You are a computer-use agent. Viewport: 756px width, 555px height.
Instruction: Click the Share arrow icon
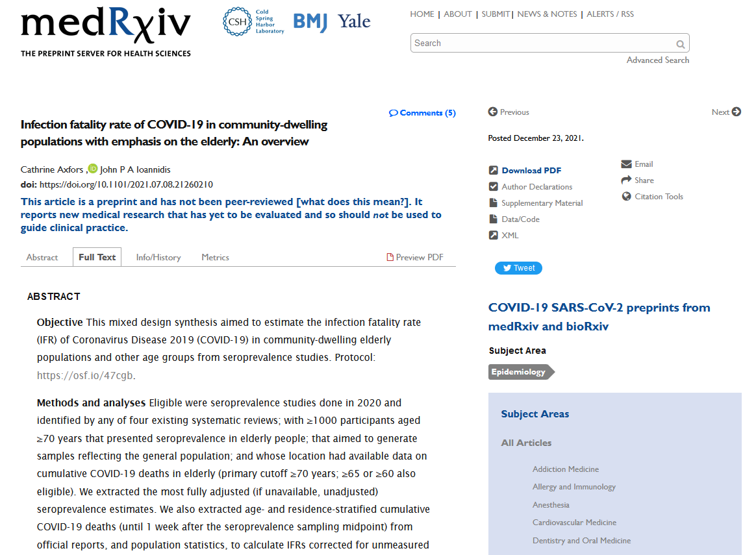coord(626,180)
